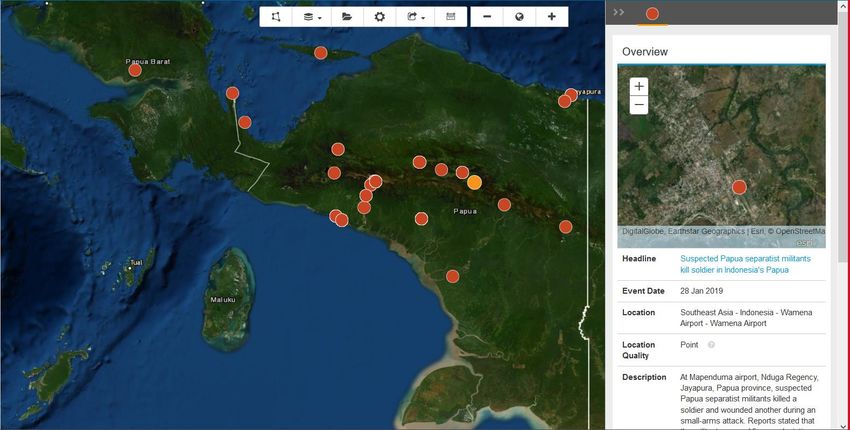Click the '28 Jan 2019' event date value
The image size is (850, 430).
[x=702, y=291]
